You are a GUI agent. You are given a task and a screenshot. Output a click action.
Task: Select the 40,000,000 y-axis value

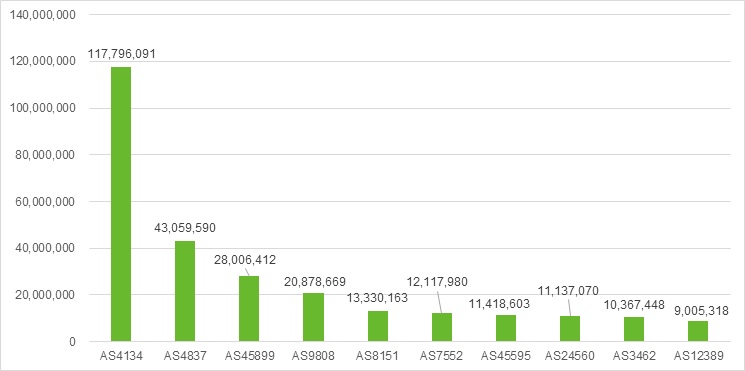[45, 248]
